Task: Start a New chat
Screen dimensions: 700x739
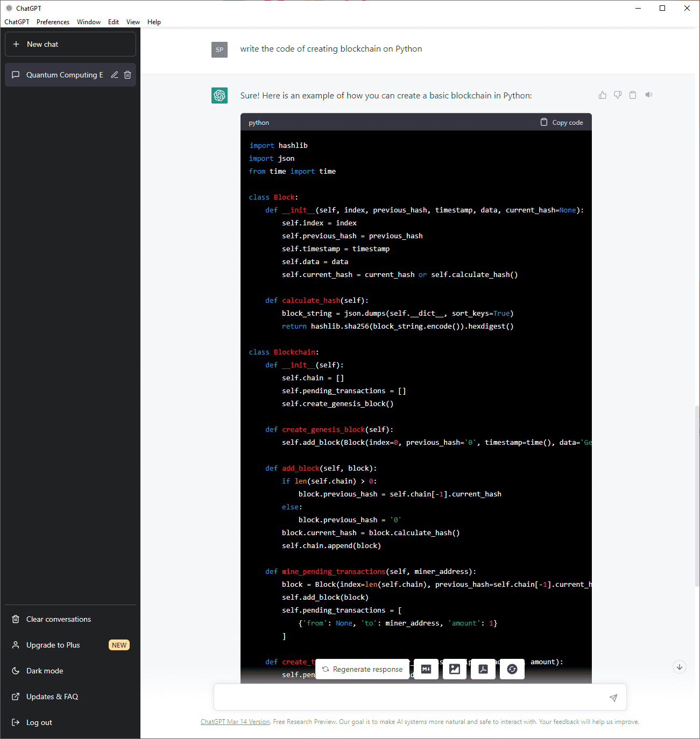Action: coord(70,44)
